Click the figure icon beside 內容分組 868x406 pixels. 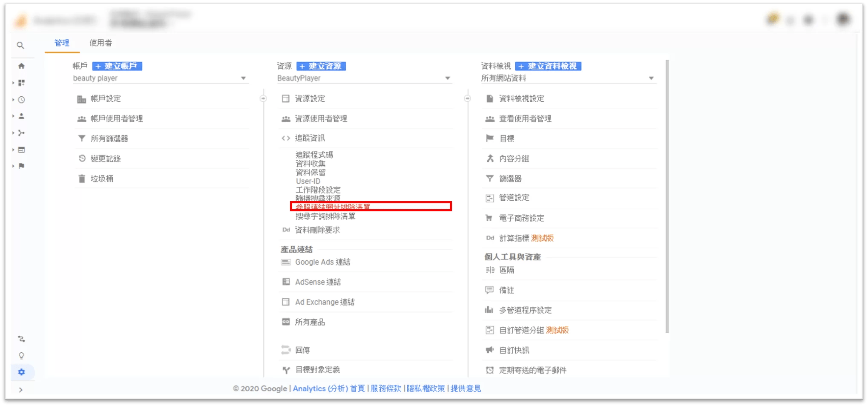click(x=490, y=158)
